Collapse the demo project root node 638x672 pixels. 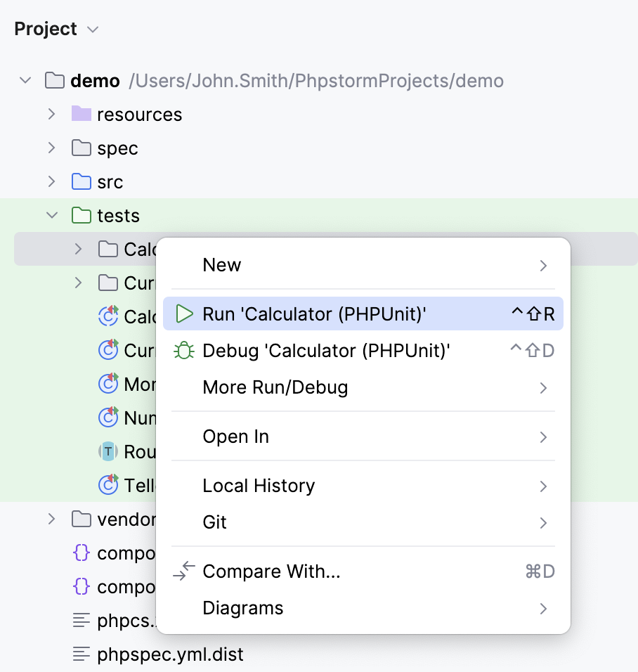(x=25, y=80)
